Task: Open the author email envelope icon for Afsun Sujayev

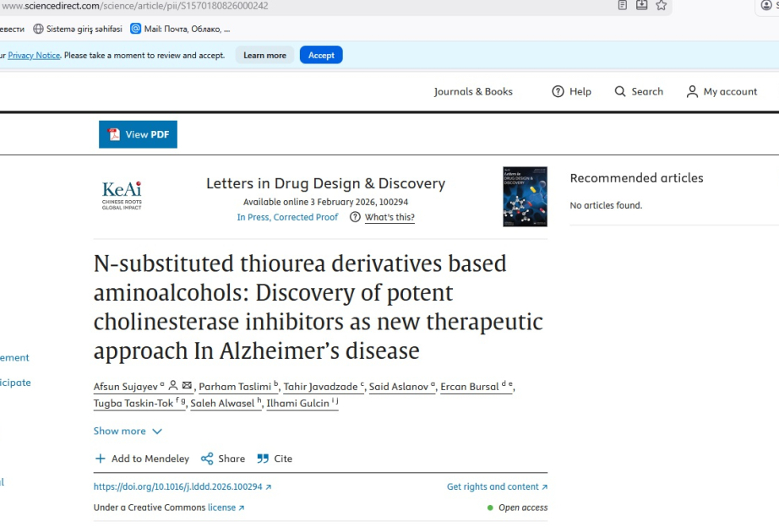Action: tap(186, 385)
